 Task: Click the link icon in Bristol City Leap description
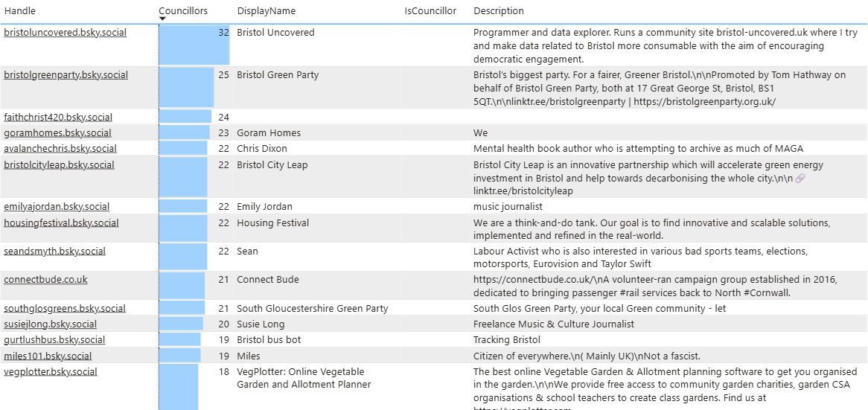800,179
